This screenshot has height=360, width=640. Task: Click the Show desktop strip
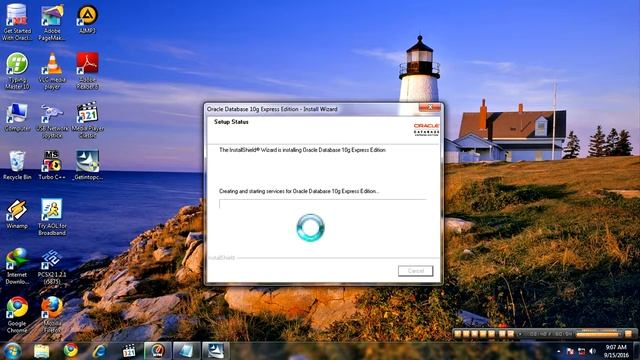(637, 351)
